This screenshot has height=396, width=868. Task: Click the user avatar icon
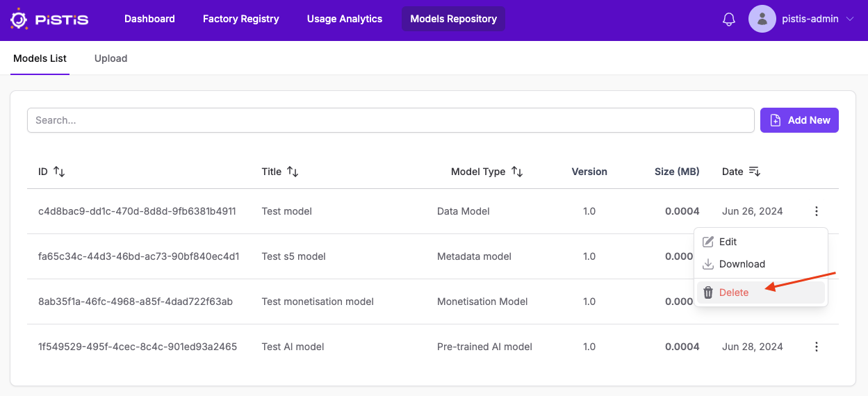[x=762, y=19]
